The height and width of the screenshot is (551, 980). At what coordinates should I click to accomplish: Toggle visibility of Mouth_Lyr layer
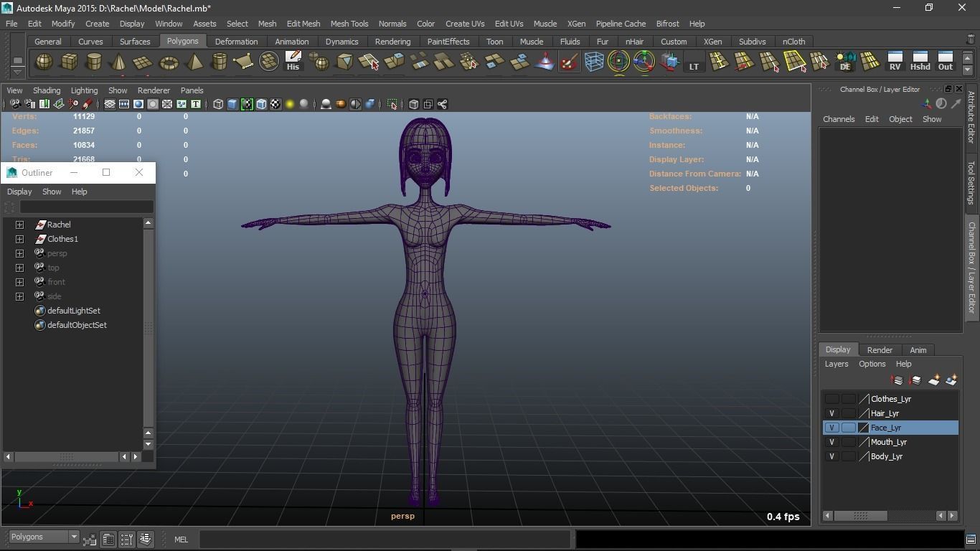coord(831,442)
